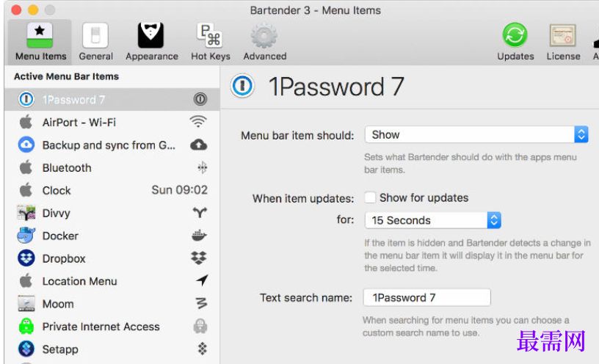The width and height of the screenshot is (599, 364).
Task: Select the Location Menu item
Action: coord(112,281)
